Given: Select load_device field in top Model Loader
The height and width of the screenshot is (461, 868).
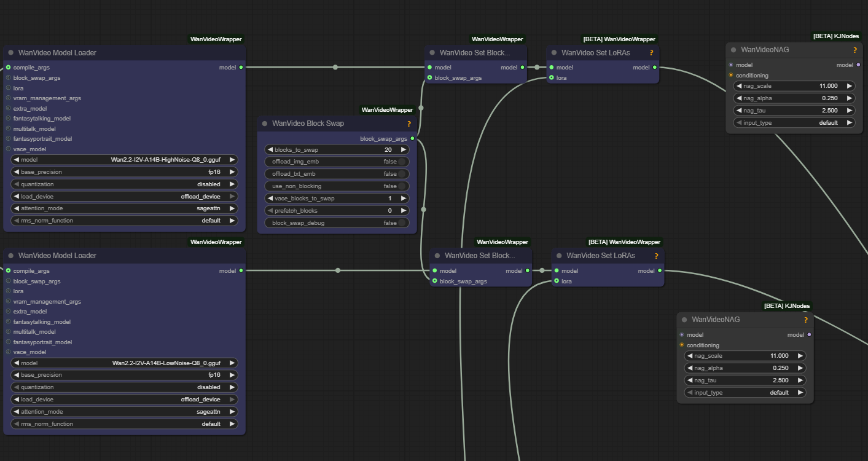Looking at the screenshot, I should pyautogui.click(x=124, y=197).
